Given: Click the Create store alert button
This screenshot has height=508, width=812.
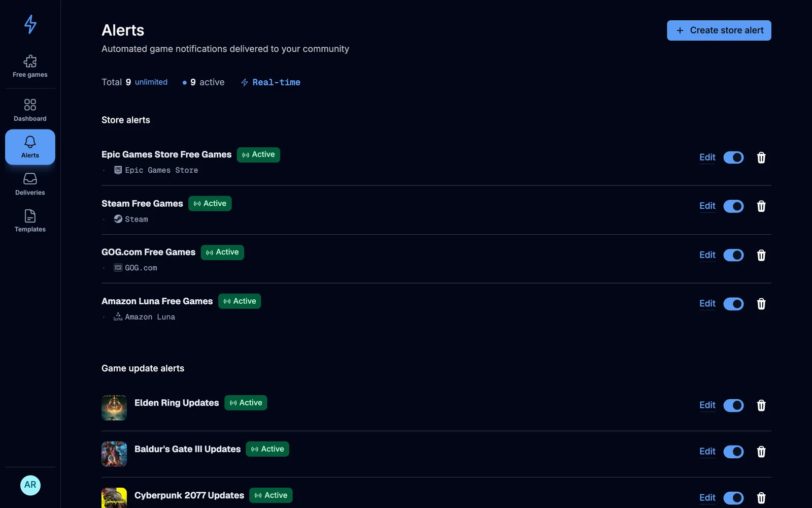Looking at the screenshot, I should pyautogui.click(x=719, y=30).
